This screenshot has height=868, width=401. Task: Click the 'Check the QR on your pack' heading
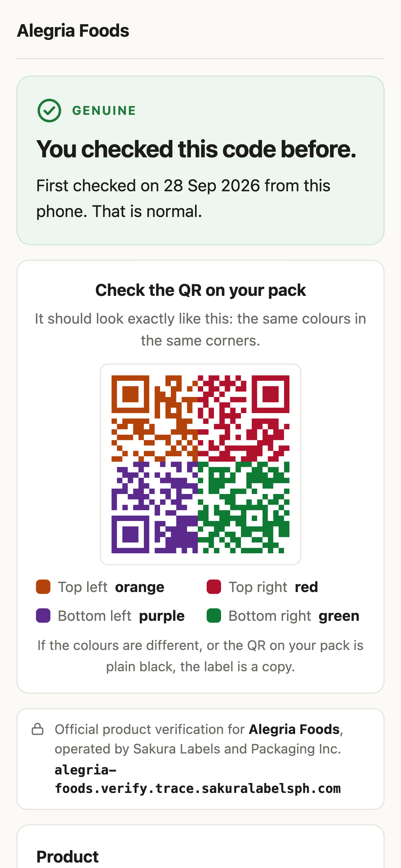tap(200, 290)
